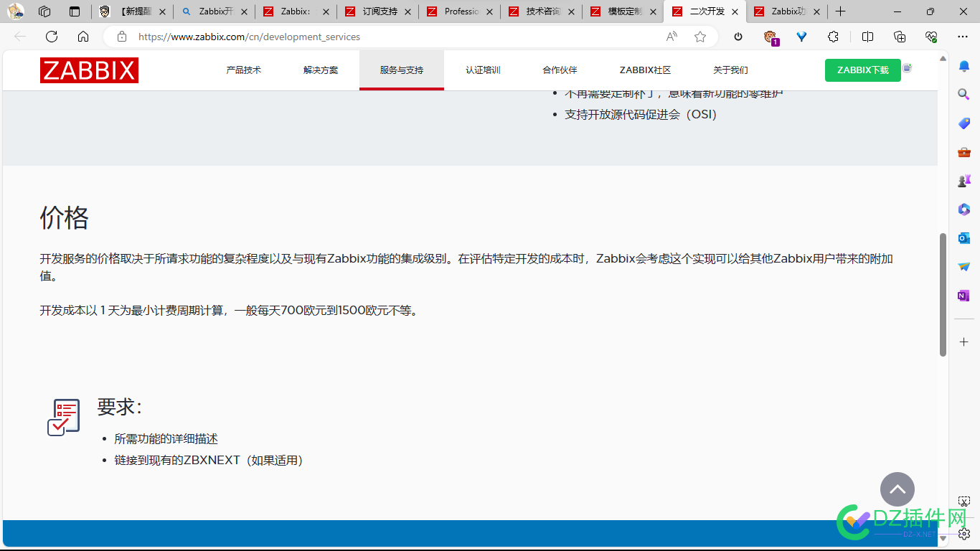This screenshot has height=551, width=980.
Task: Reload the page with refresh icon
Action: [52, 37]
